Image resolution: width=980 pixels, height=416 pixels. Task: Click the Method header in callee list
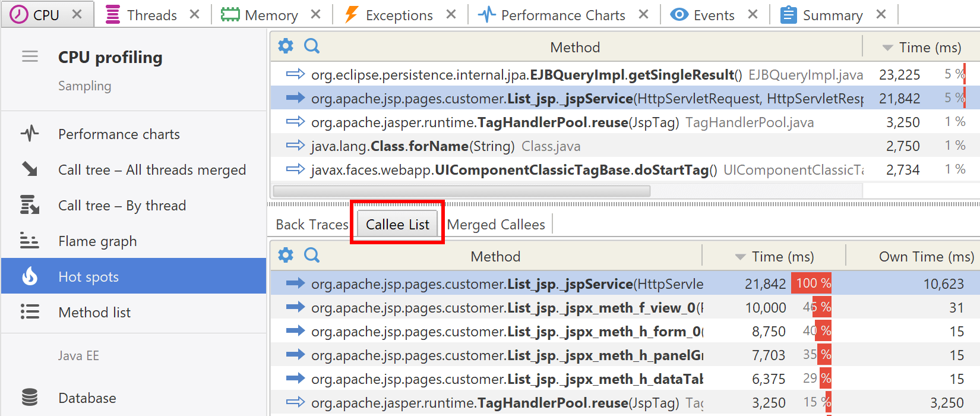pyautogui.click(x=495, y=257)
